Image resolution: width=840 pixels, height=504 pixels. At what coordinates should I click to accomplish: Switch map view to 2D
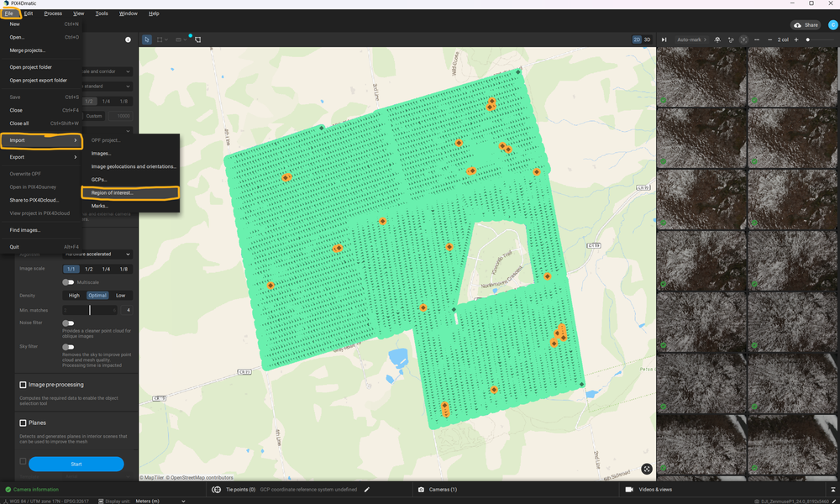tap(637, 39)
